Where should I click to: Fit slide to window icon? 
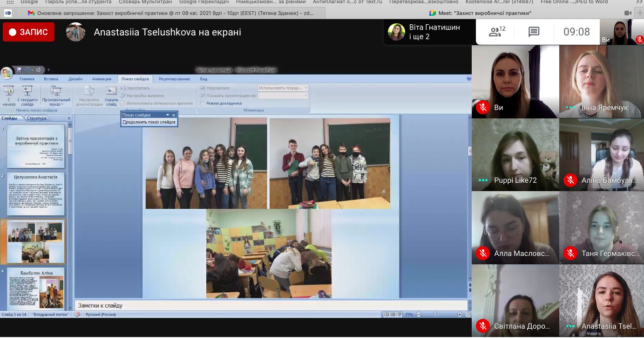pyautogui.click(x=468, y=315)
